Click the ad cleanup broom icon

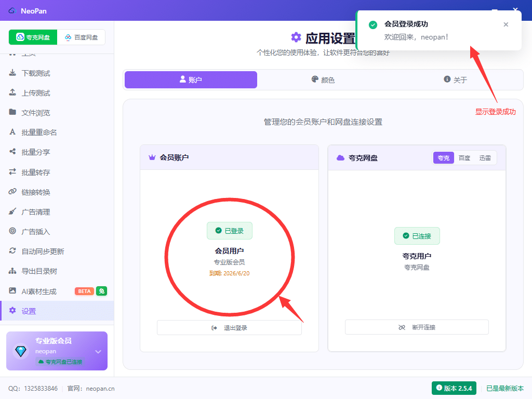(x=12, y=211)
